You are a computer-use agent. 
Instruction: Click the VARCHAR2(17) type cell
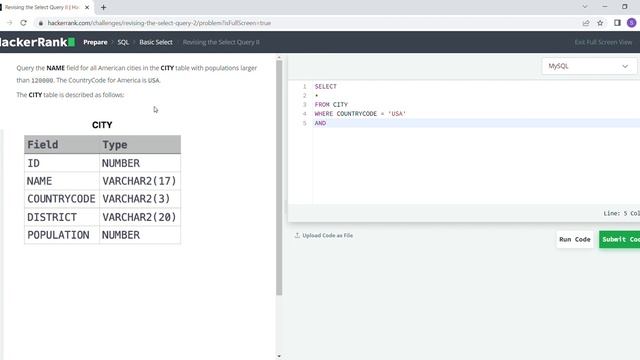coord(140,181)
